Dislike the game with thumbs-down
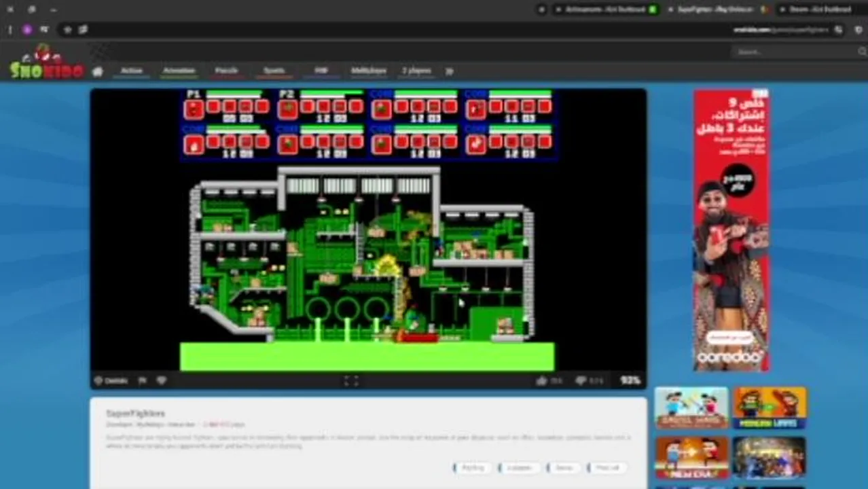868x489 pixels. pos(581,381)
